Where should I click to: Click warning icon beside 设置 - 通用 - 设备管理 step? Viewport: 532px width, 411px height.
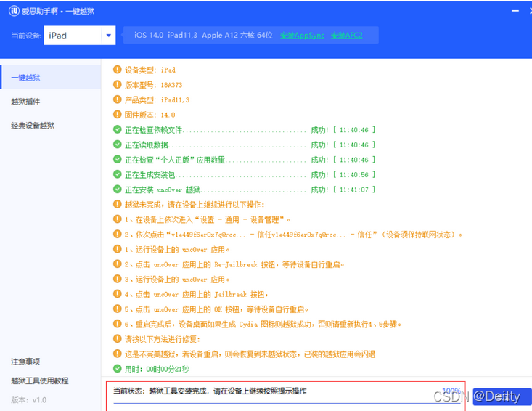point(118,219)
